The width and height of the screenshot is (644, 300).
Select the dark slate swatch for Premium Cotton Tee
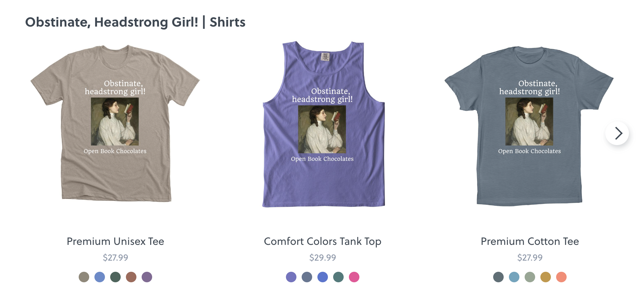click(x=498, y=277)
